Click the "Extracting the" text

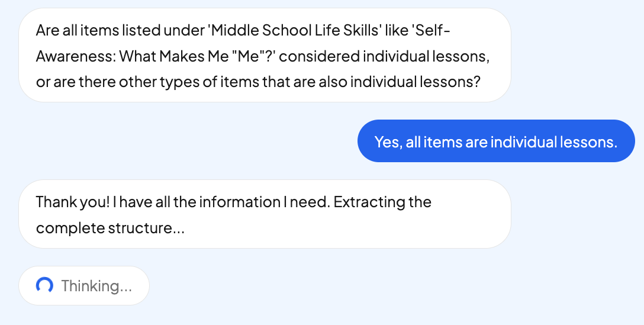point(383,202)
